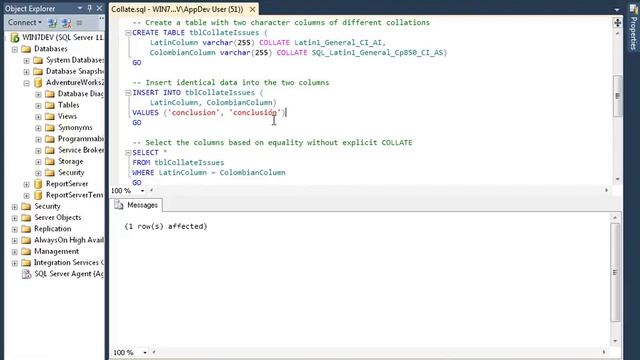Select the AdventureWorks database icon
The height and width of the screenshot is (360, 640).
pyautogui.click(x=38, y=83)
